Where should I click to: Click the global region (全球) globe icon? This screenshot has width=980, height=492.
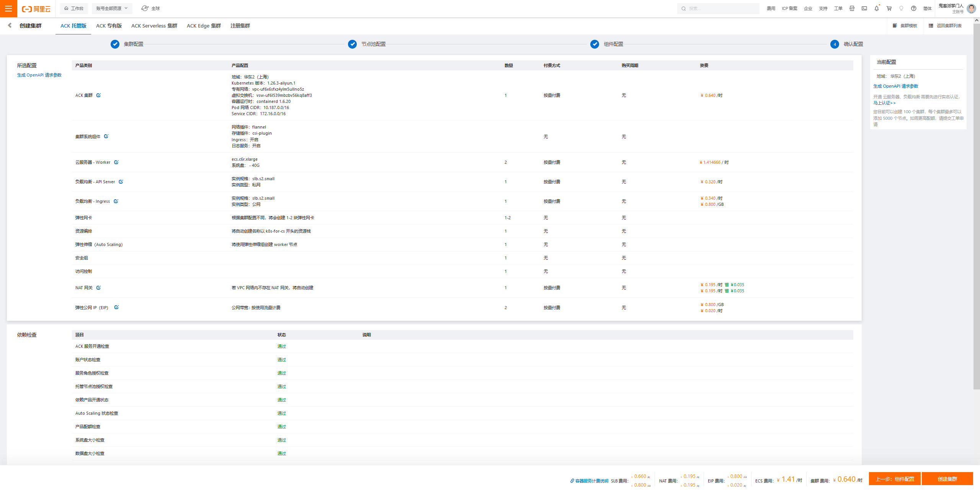coord(145,8)
